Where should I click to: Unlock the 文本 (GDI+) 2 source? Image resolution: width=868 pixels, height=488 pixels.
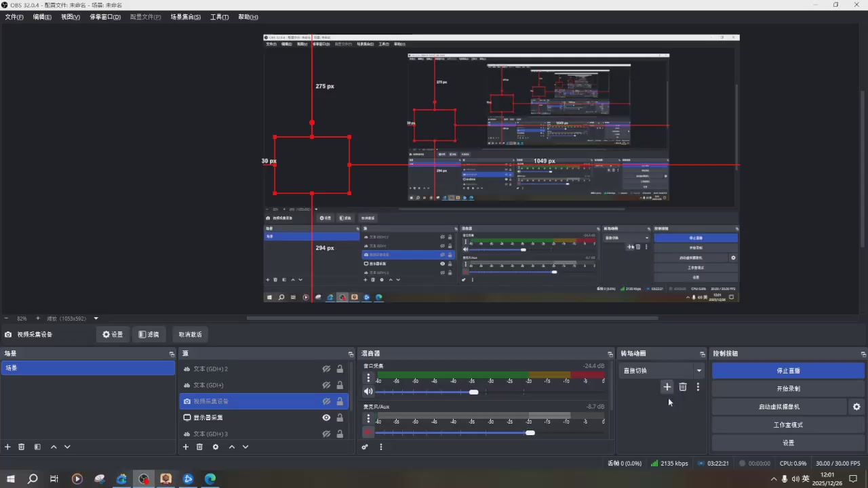340,369
